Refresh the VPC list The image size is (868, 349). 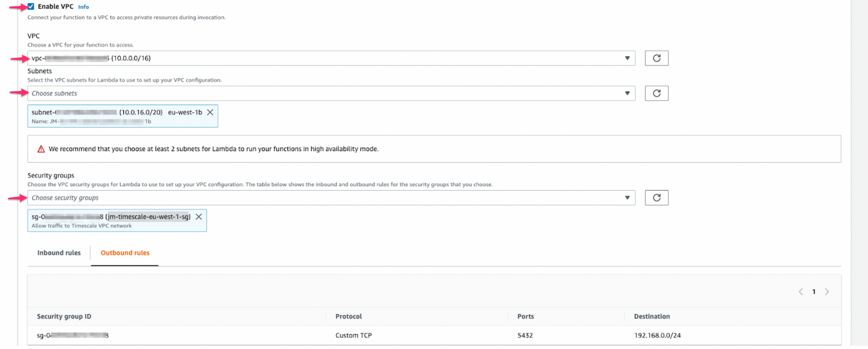pyautogui.click(x=656, y=58)
